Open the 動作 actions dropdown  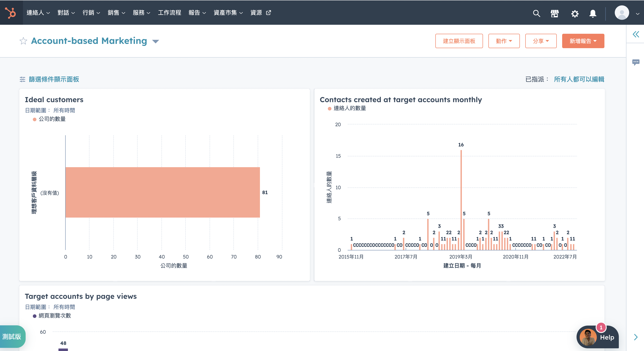coord(504,41)
